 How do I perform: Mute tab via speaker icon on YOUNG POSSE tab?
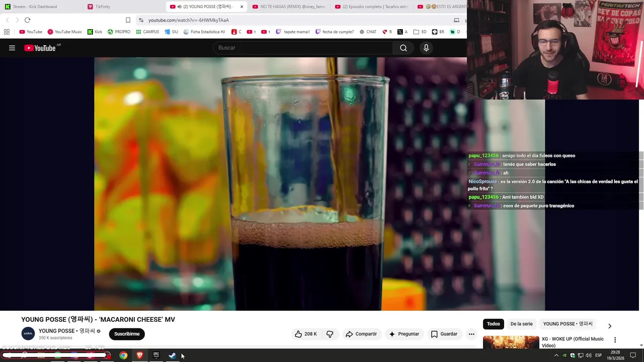point(180,7)
